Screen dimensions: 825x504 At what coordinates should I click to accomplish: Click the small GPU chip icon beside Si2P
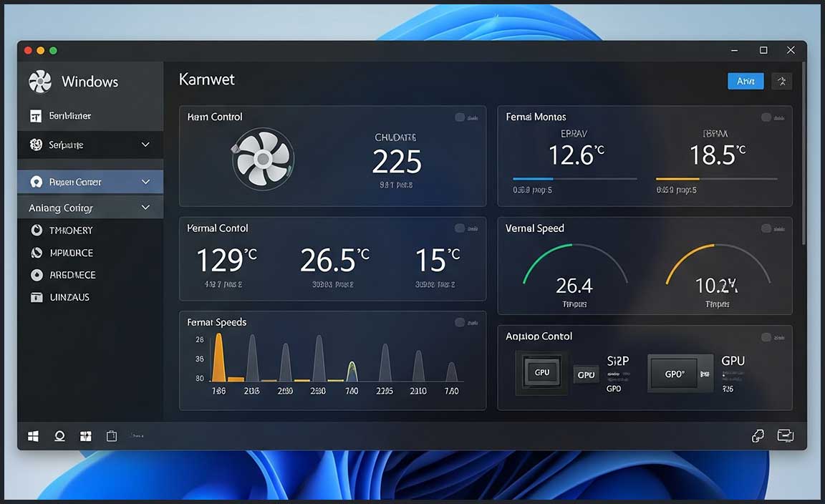586,374
